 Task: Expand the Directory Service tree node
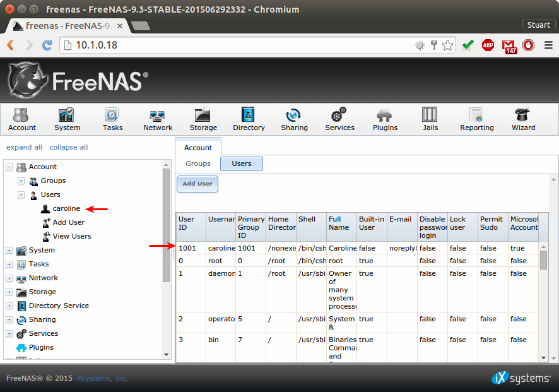(9, 306)
